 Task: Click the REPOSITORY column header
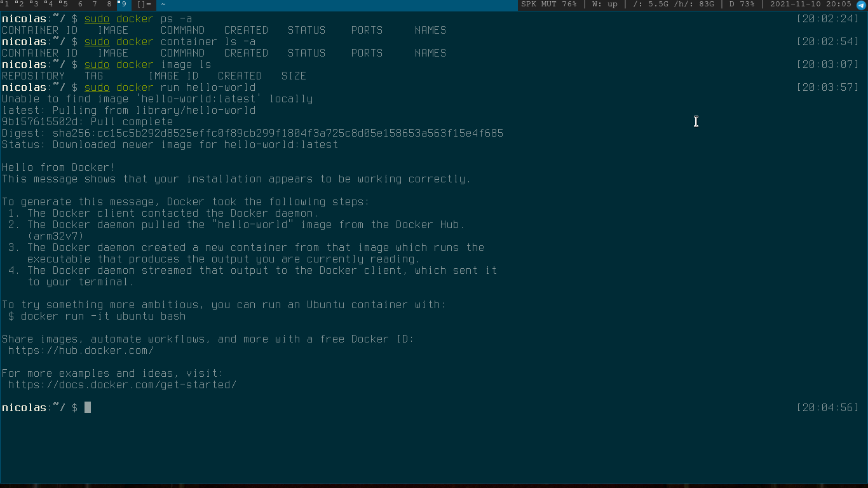point(33,76)
